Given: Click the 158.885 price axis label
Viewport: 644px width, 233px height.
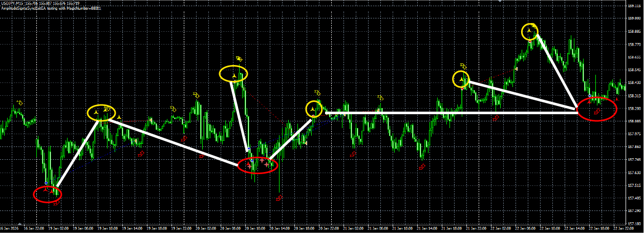Looking at the screenshot, I should click(x=634, y=31).
